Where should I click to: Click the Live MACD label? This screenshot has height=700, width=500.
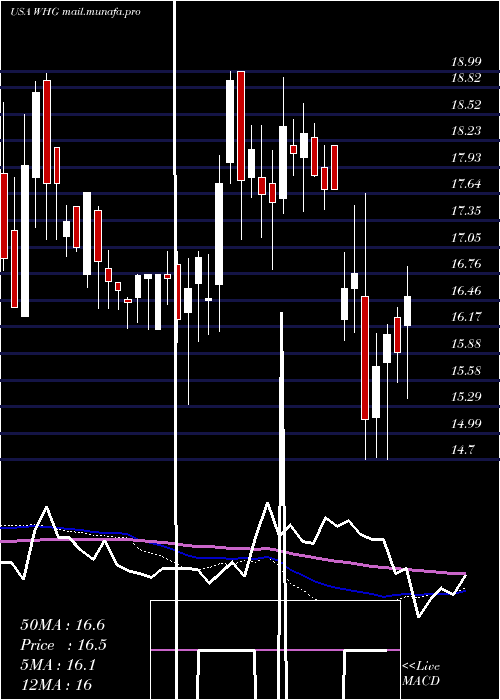(421, 674)
